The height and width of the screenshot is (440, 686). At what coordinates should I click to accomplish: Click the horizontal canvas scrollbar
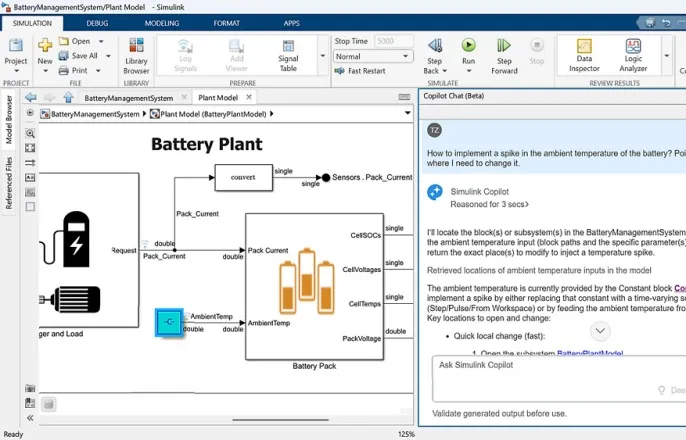(280, 420)
